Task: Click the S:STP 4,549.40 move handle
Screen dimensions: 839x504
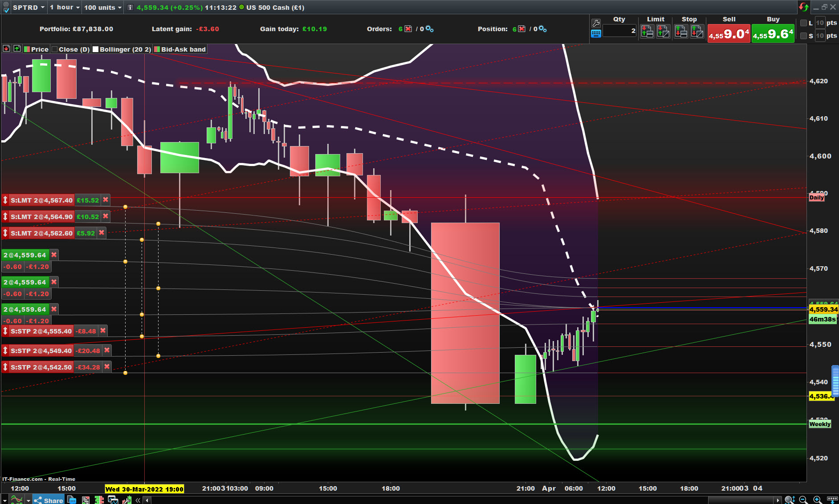Action: pos(5,350)
